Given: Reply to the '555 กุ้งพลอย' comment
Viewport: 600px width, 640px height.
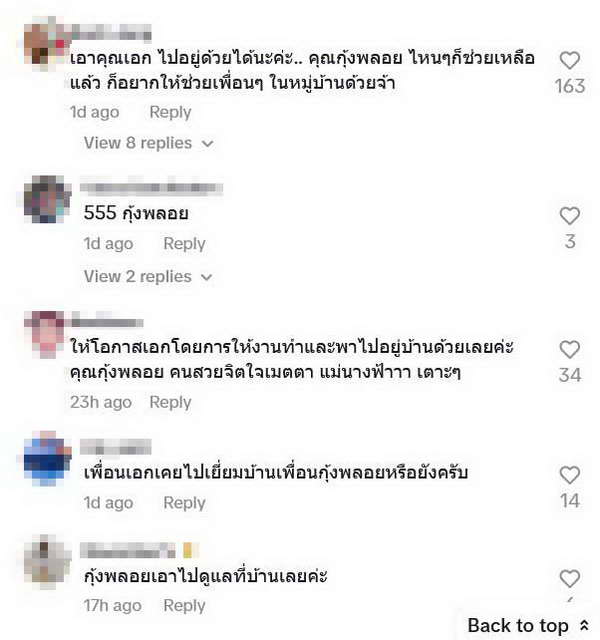Looking at the screenshot, I should (x=184, y=244).
